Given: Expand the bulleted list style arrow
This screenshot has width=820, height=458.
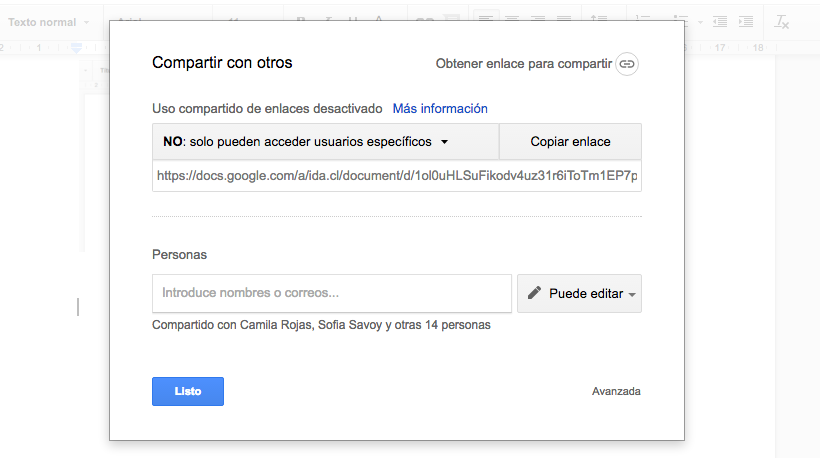Looking at the screenshot, I should (x=700, y=22).
